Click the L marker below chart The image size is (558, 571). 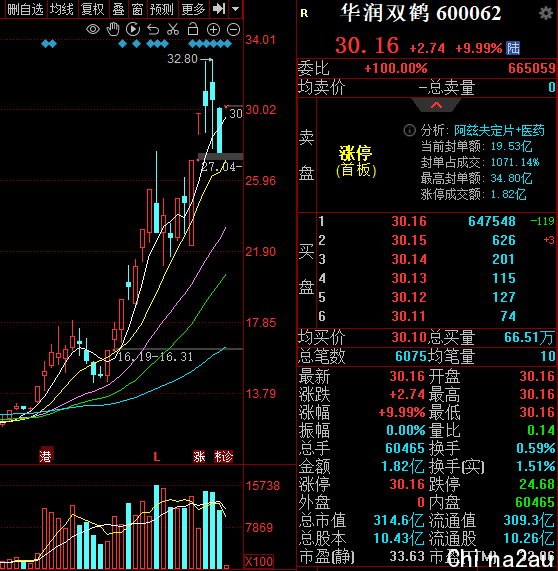point(157,456)
